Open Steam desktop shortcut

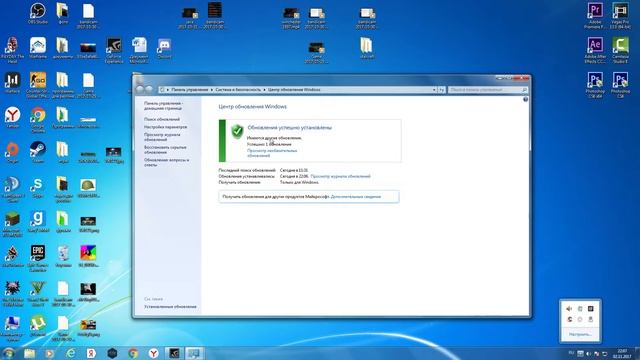pos(38,153)
